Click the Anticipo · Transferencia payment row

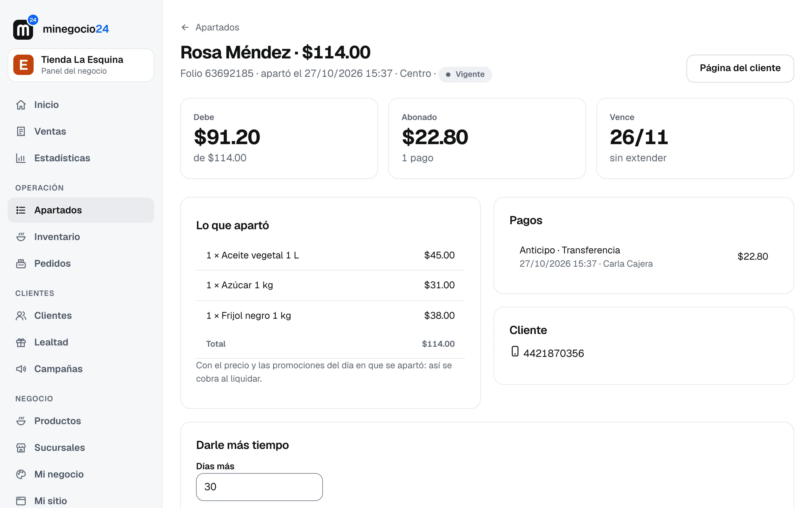tap(644, 257)
